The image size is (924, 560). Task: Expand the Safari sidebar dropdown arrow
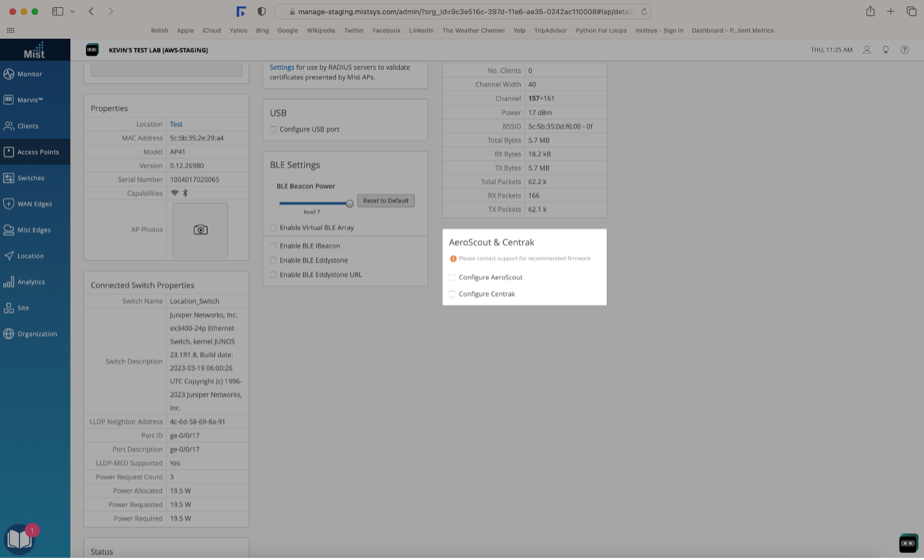tap(72, 12)
